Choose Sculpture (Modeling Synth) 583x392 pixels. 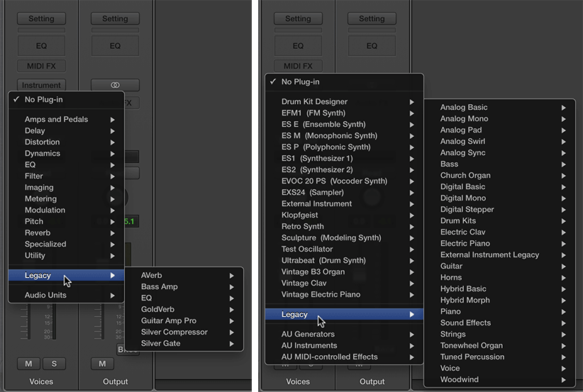(344, 237)
